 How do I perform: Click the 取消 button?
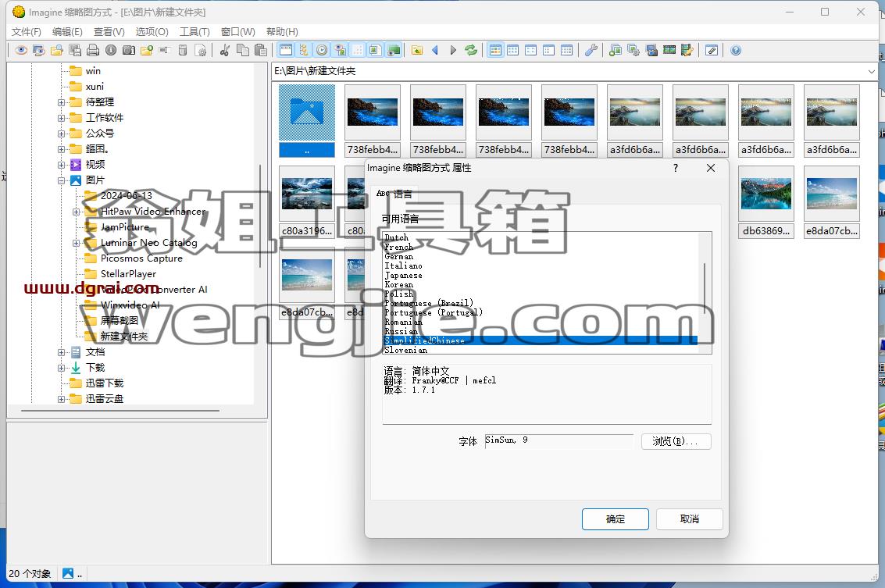click(689, 519)
